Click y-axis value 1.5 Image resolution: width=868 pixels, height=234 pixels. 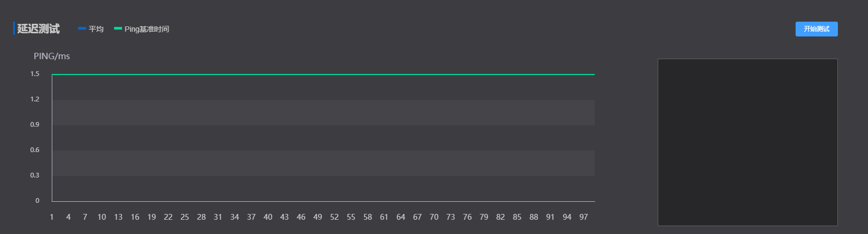(x=35, y=74)
